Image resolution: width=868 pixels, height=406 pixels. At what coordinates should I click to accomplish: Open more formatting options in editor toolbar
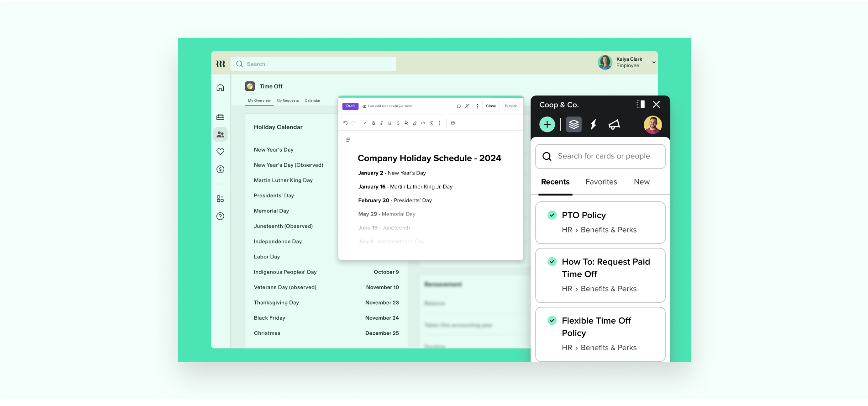[x=440, y=123]
